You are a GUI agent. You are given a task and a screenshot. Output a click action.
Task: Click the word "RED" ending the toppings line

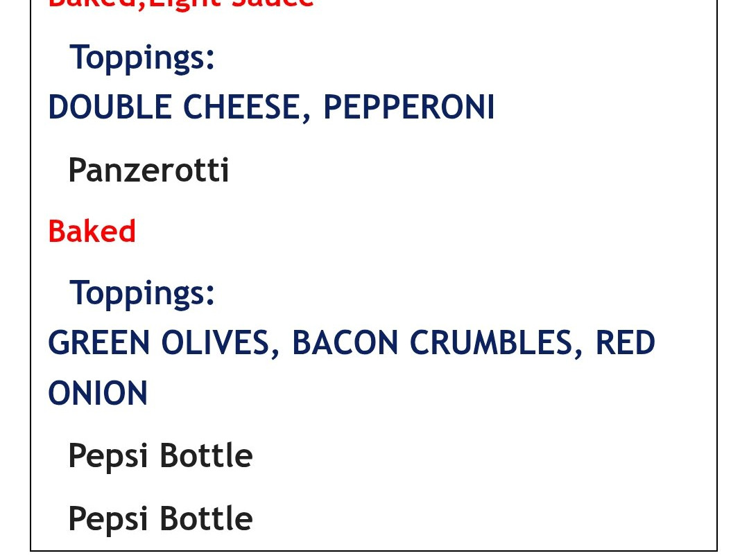[x=625, y=343]
